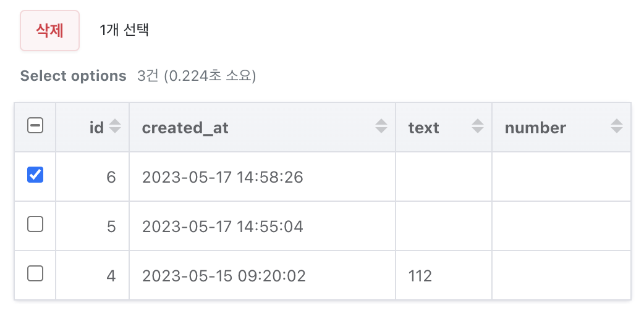Expand the Select options label
644x311 pixels.
73,76
